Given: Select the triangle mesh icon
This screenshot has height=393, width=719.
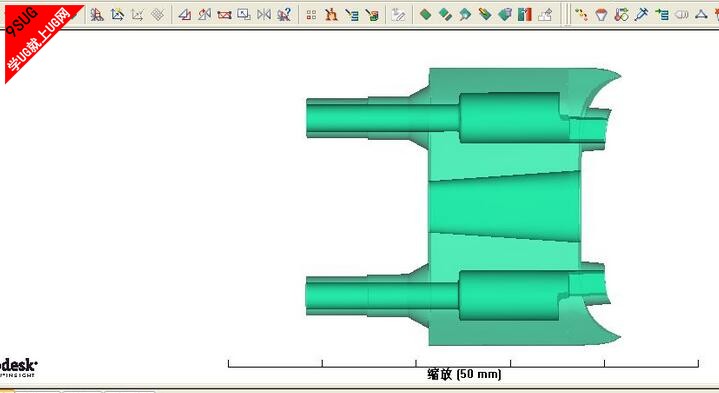Looking at the screenshot, I should (701, 15).
